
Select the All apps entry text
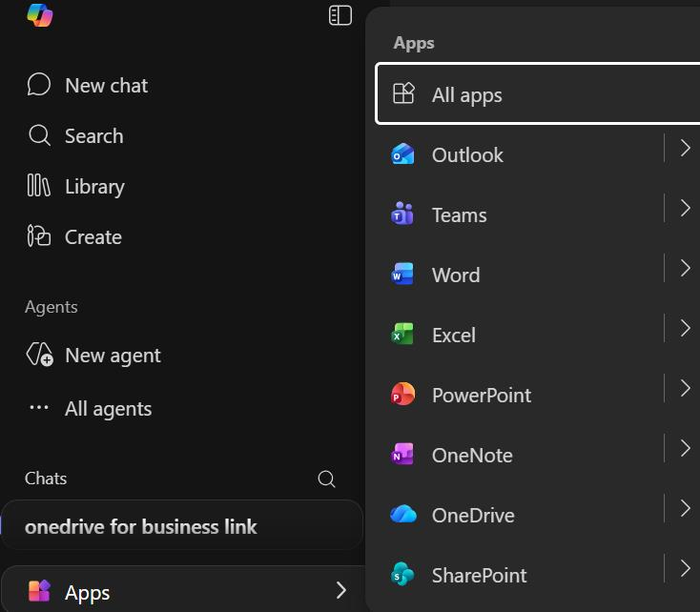point(467,95)
